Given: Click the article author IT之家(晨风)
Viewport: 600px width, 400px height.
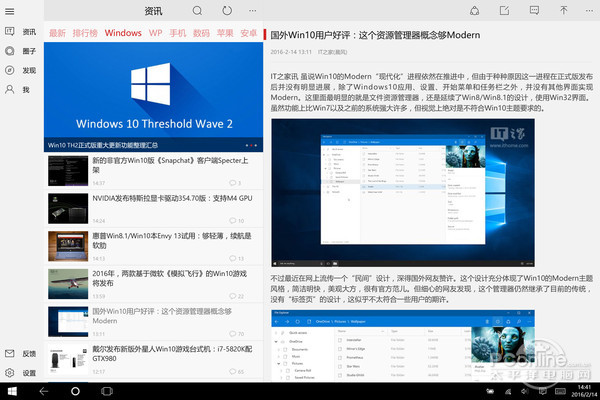Looking at the screenshot, I should tap(332, 52).
